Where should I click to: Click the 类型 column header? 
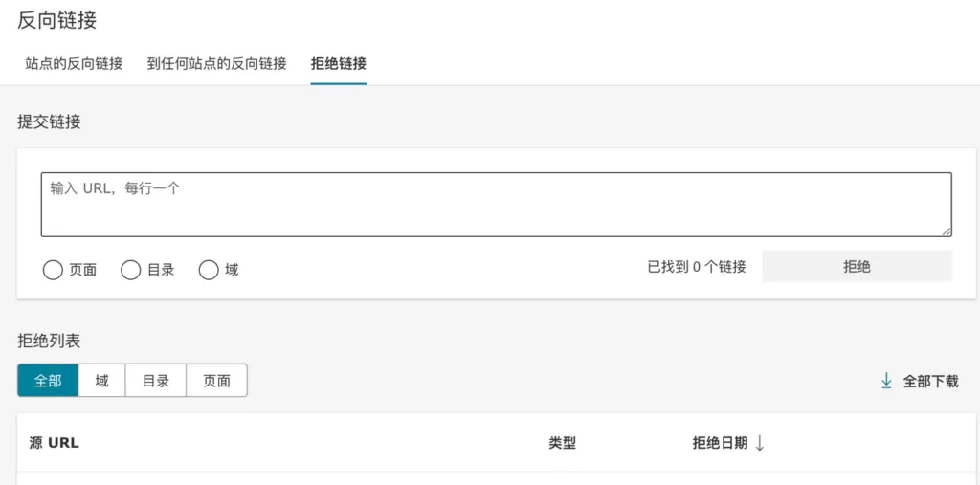pyautogui.click(x=562, y=443)
